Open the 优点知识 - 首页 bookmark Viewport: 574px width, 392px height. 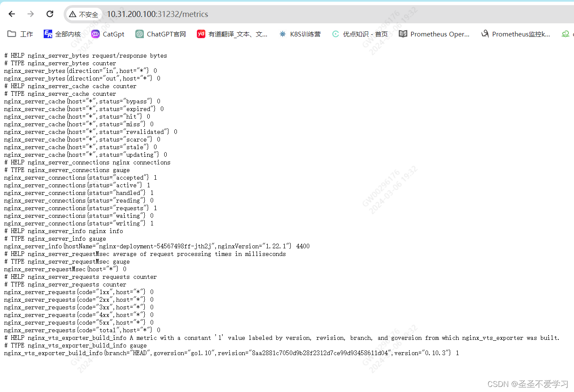point(360,34)
